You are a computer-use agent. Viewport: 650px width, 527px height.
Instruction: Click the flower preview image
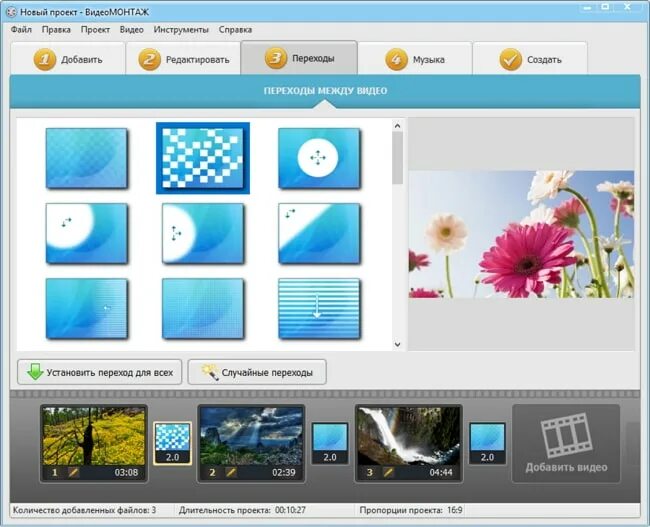click(521, 234)
